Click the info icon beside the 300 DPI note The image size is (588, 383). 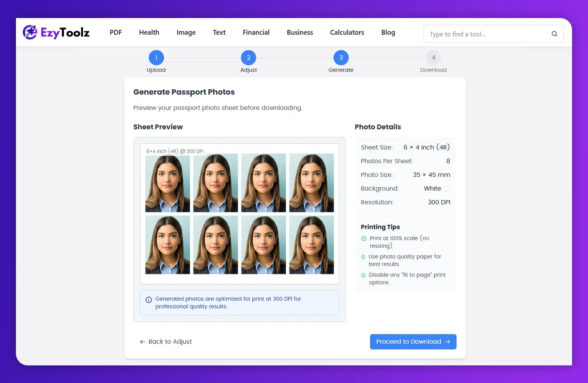coord(149,300)
